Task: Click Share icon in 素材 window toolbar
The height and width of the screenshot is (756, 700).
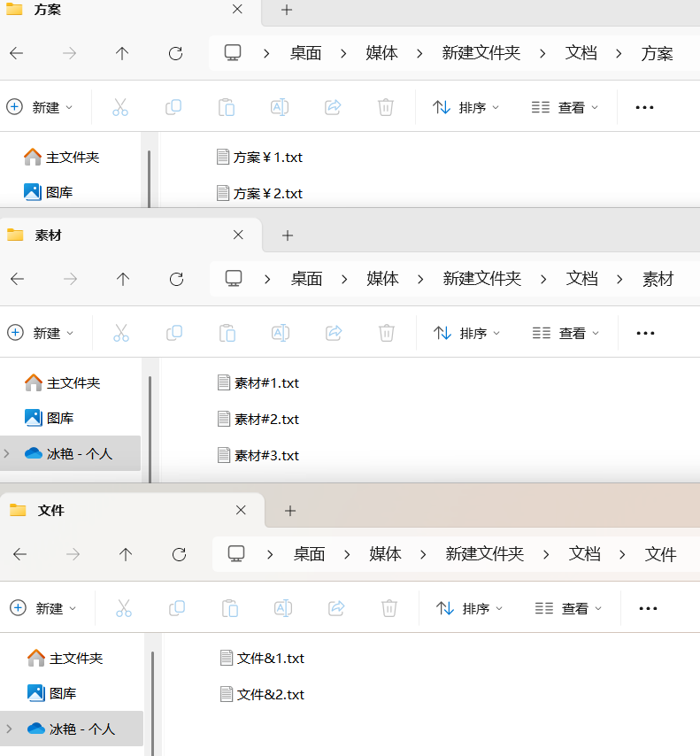Action: click(334, 333)
